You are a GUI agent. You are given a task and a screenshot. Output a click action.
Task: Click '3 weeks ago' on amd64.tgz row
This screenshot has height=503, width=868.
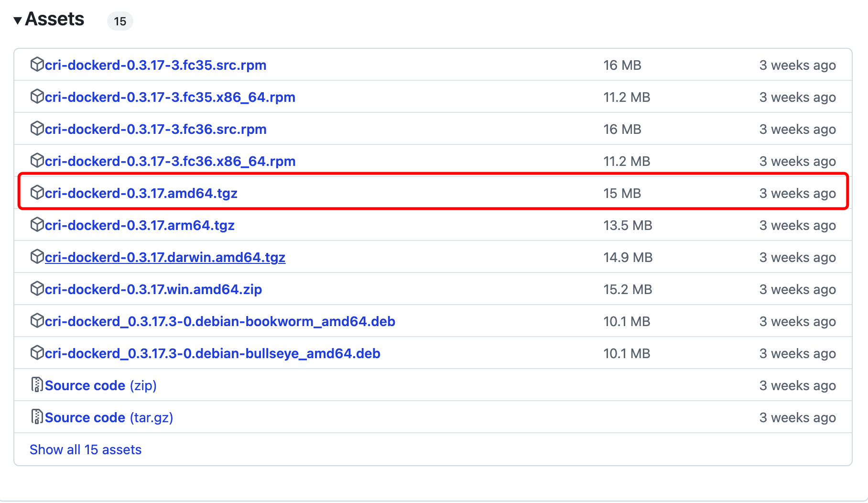pyautogui.click(x=798, y=193)
